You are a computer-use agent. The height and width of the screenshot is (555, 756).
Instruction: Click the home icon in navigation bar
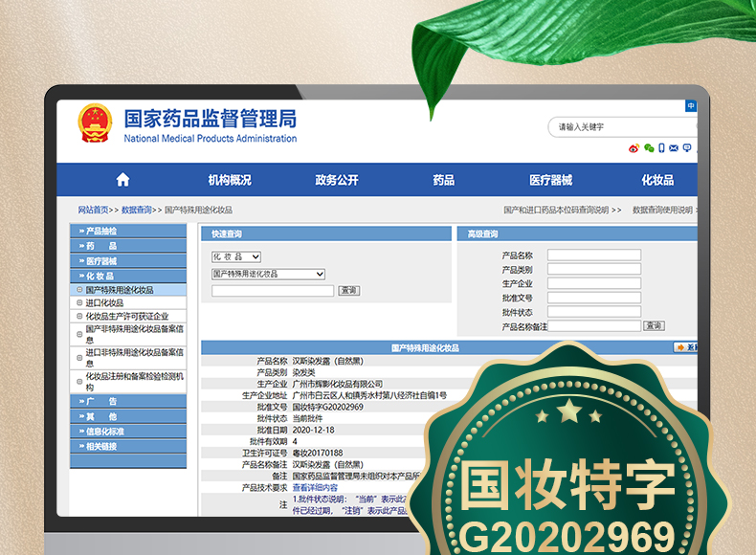tap(122, 180)
